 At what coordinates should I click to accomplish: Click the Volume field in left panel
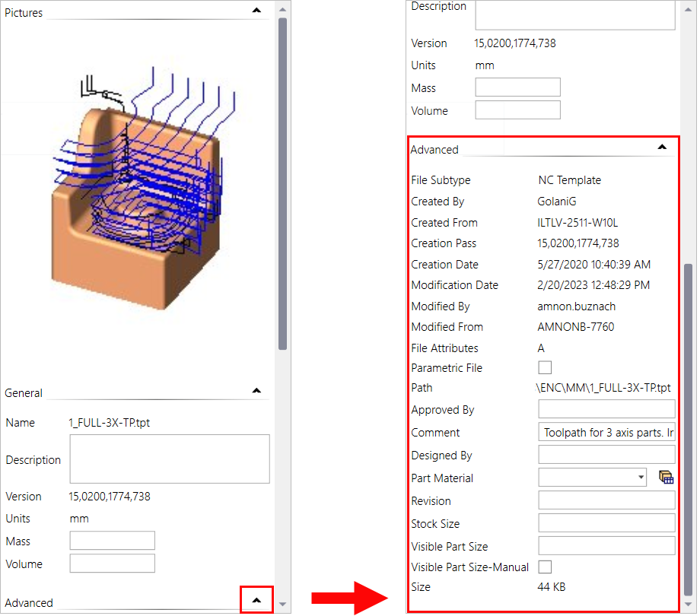(112, 563)
